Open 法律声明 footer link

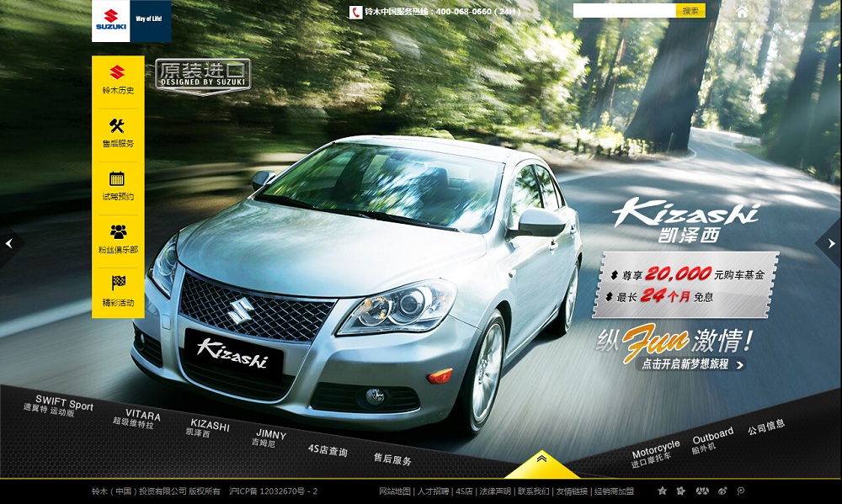[x=495, y=491]
